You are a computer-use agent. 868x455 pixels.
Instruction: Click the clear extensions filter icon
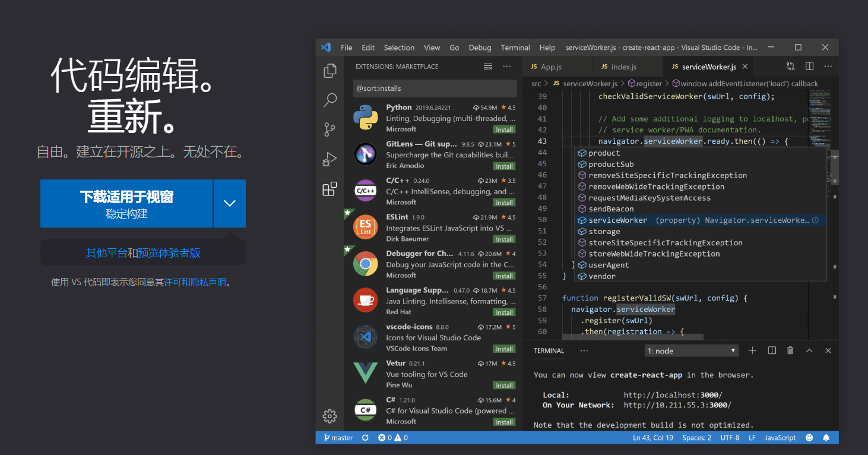pos(488,67)
